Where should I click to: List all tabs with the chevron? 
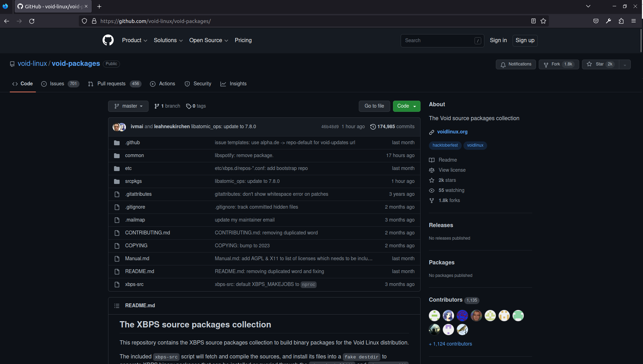click(588, 6)
